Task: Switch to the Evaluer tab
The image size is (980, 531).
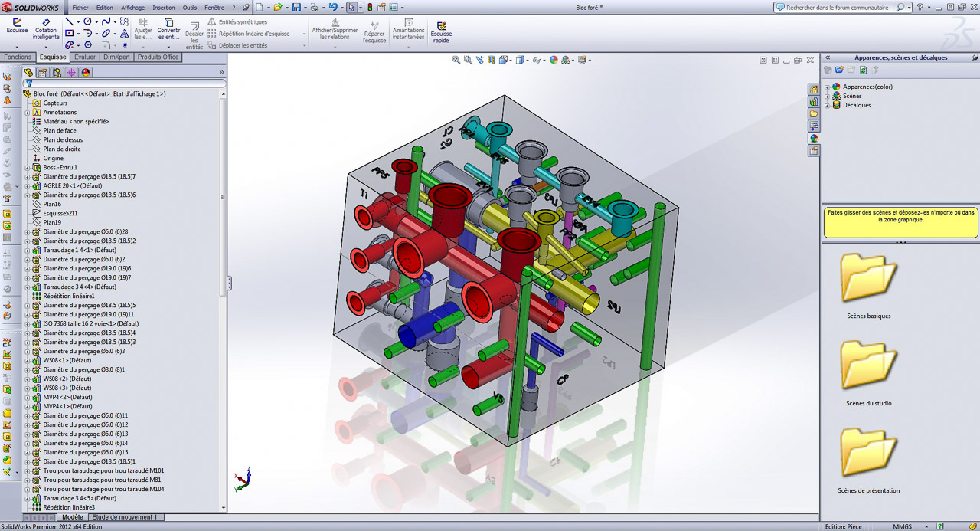Action: pos(85,57)
